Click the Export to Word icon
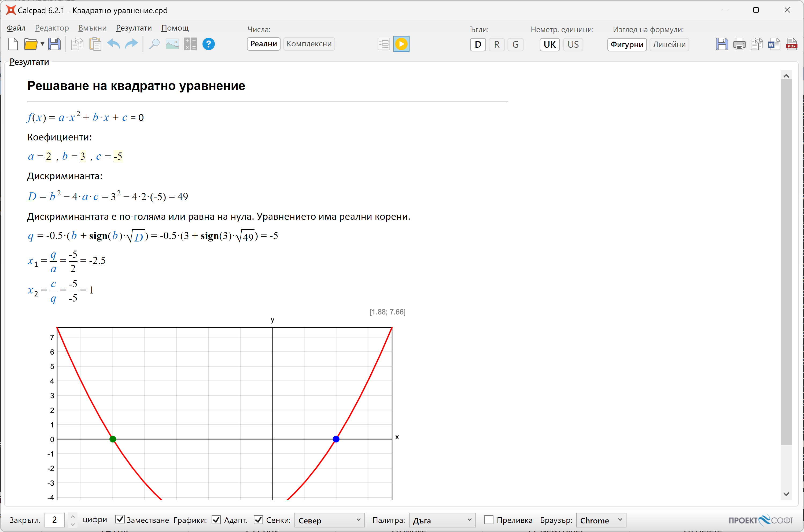 pos(774,44)
